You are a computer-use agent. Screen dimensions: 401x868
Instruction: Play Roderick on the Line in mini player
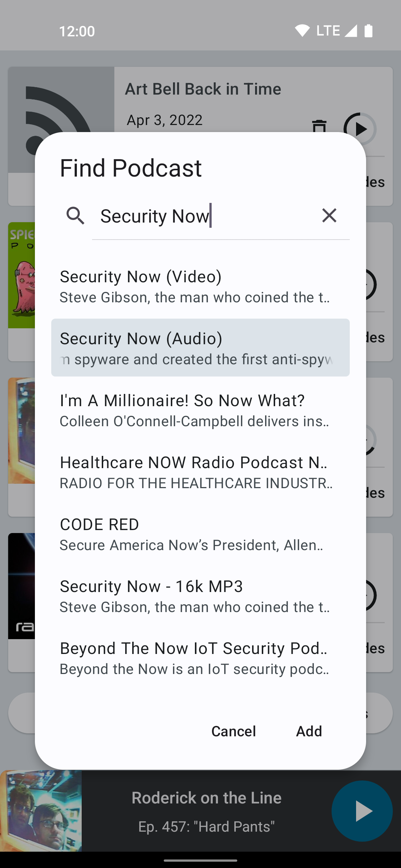coord(362,811)
